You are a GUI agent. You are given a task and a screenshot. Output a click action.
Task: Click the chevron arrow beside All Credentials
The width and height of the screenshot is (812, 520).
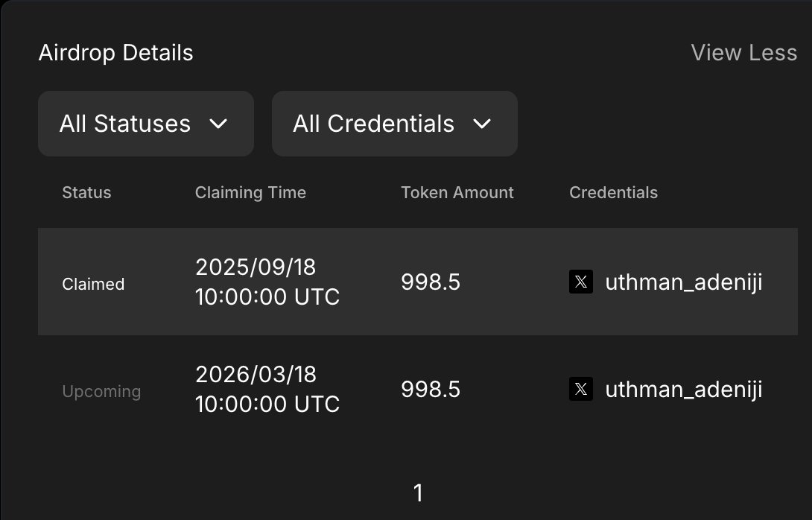coord(482,124)
